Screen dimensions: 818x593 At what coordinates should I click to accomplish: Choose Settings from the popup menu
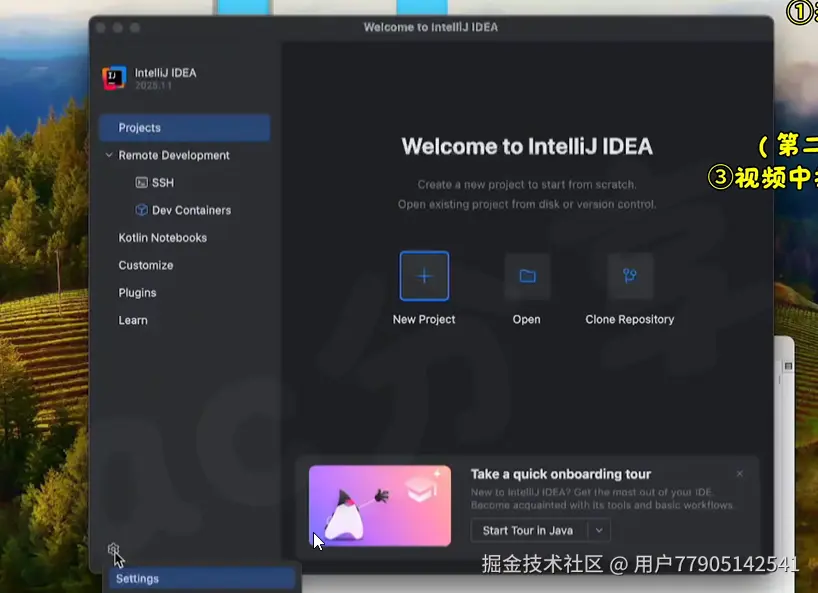point(202,579)
